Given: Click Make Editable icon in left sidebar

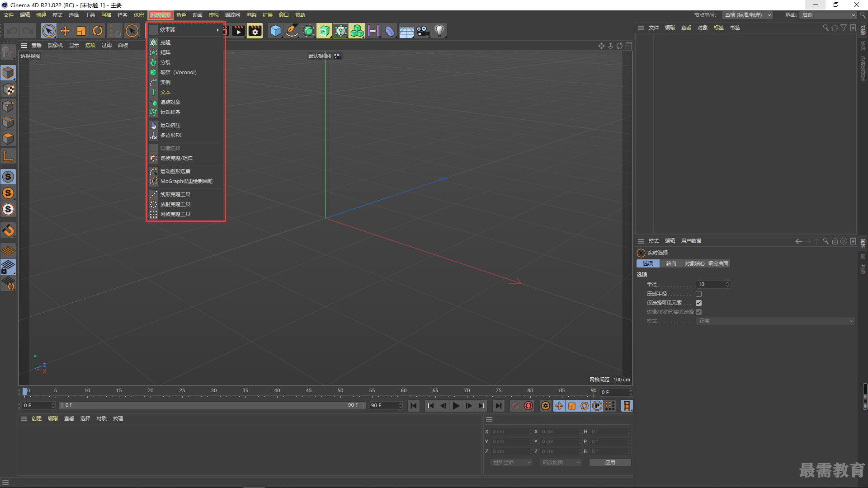Looking at the screenshot, I should pyautogui.click(x=8, y=52).
